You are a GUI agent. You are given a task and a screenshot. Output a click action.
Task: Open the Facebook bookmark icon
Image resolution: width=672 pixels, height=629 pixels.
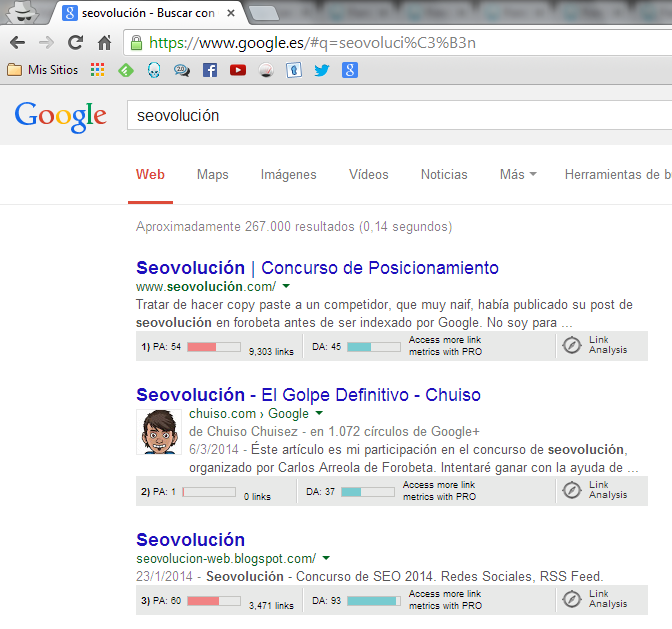pyautogui.click(x=210, y=70)
